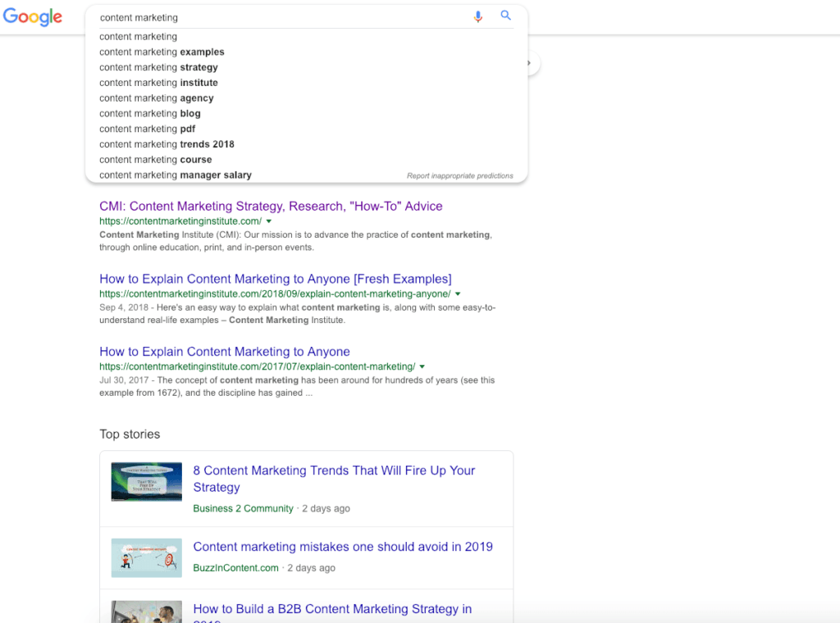
Task: Pick 'content marketing blog' suggestion
Action: click(150, 113)
